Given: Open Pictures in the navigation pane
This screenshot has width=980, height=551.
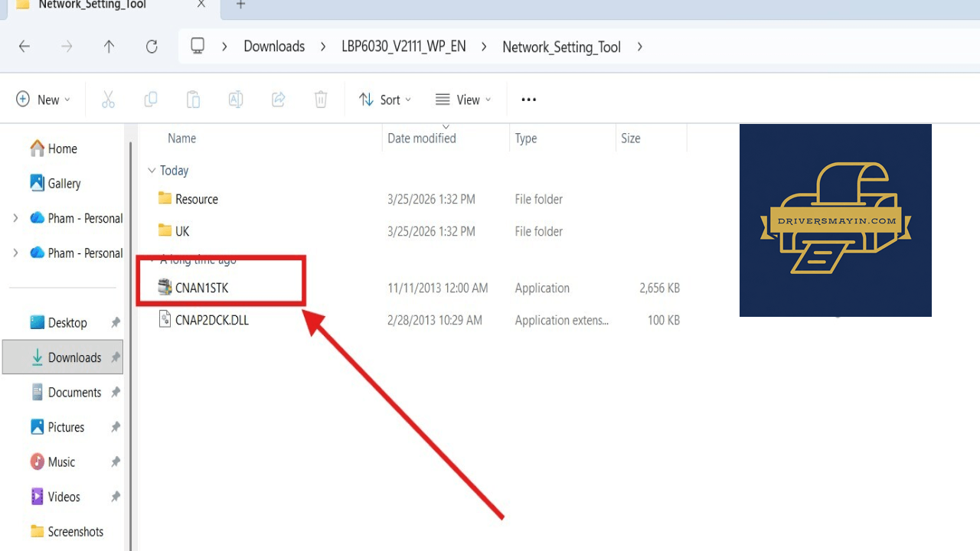Looking at the screenshot, I should (x=57, y=427).
